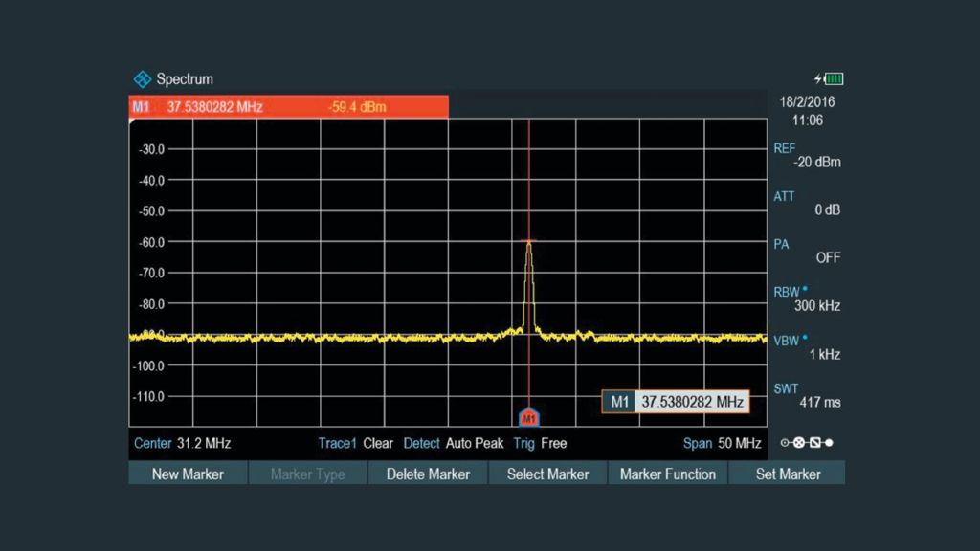The image size is (980, 551).
Task: Open the Marker Function menu
Action: click(667, 474)
